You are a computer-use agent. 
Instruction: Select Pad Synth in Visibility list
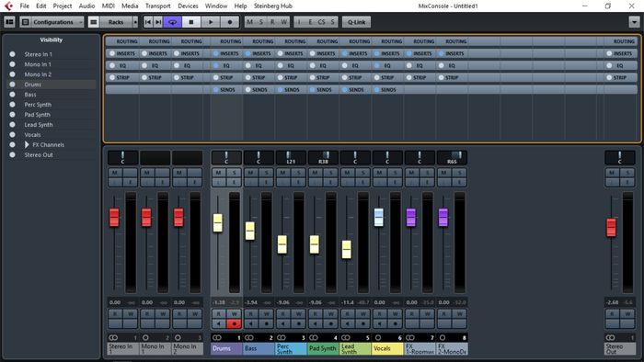point(37,115)
